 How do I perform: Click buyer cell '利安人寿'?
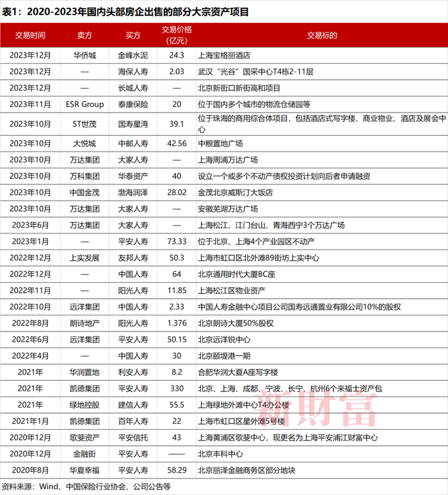coord(132,372)
